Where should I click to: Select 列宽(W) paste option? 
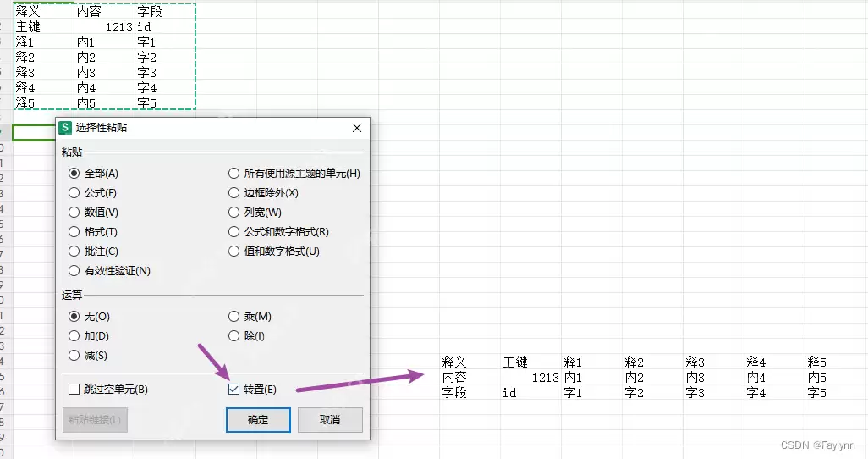tap(255, 213)
